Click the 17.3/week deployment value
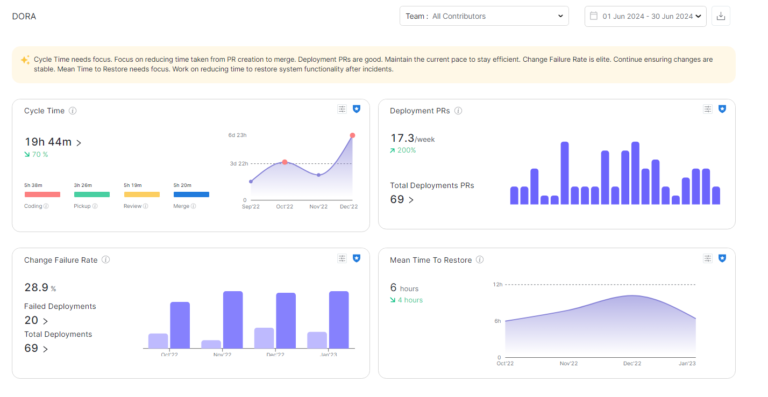Image resolution: width=768 pixels, height=397 pixels. (x=412, y=139)
